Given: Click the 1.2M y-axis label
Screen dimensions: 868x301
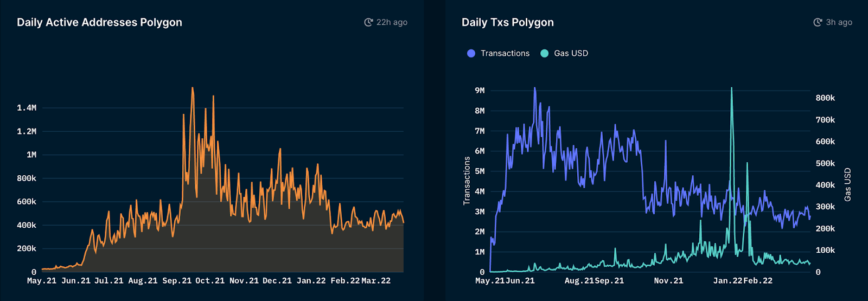Looking at the screenshot, I should point(27,131).
